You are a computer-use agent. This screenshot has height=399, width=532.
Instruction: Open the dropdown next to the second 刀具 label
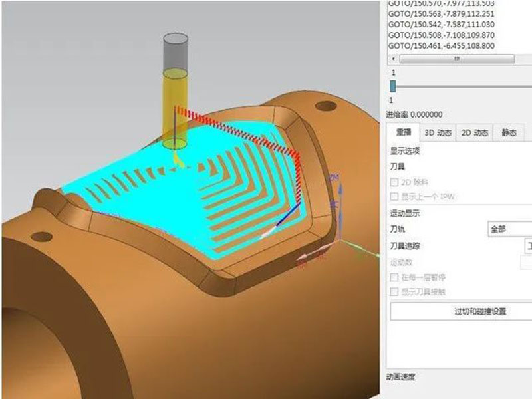click(x=528, y=246)
